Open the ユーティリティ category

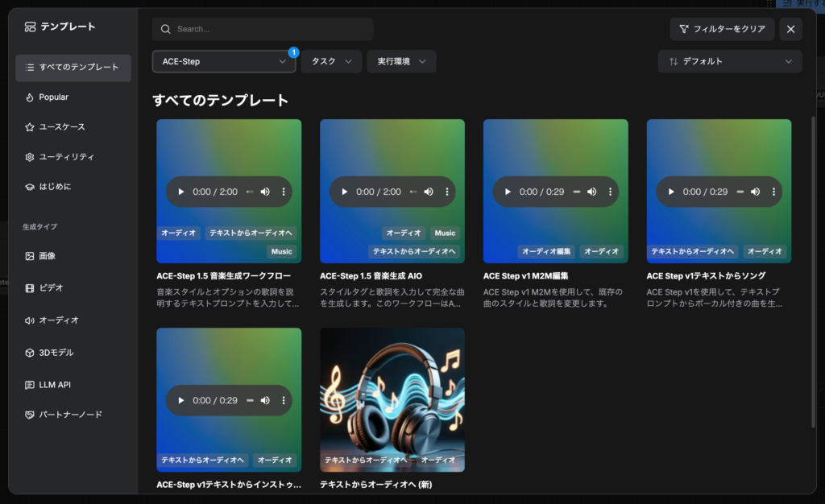coord(66,157)
